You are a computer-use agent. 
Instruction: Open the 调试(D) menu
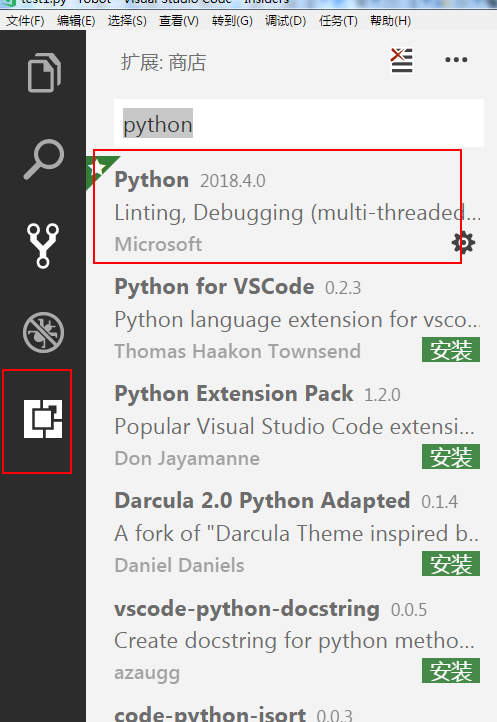[x=286, y=21]
